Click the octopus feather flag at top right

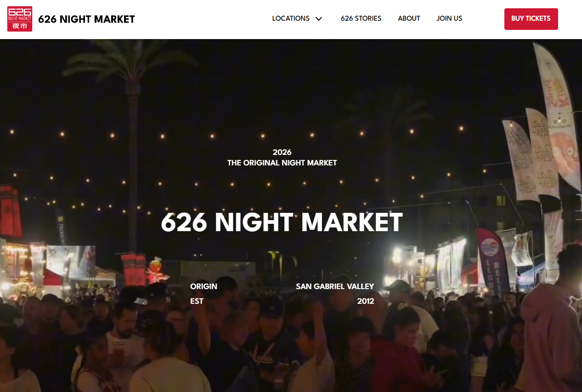point(558,115)
